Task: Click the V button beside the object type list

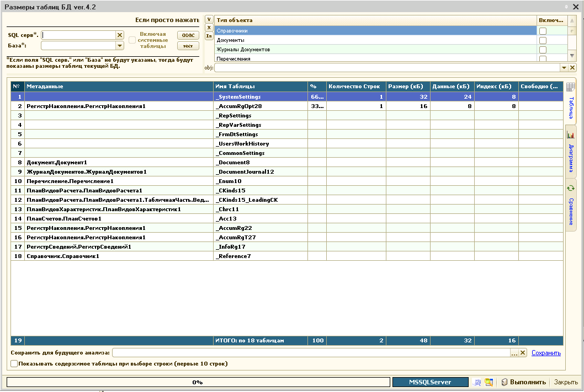Action: pos(209,19)
